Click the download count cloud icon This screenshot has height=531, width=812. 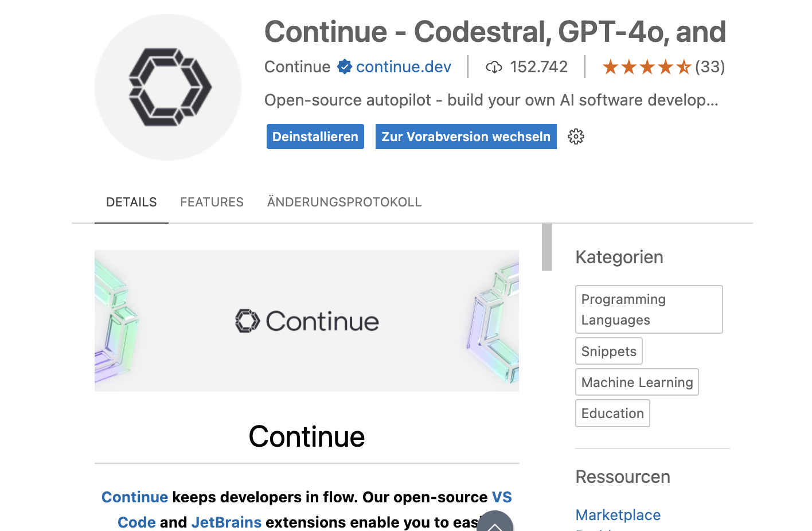tap(494, 68)
